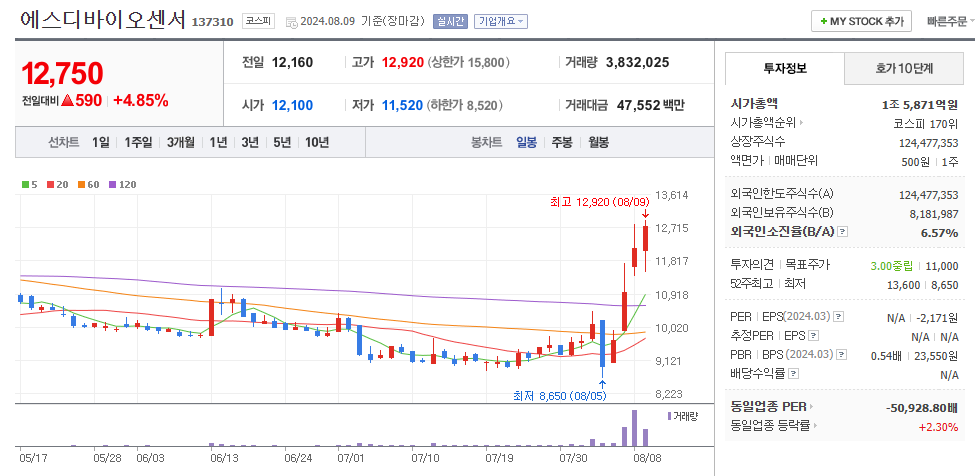
Task: Click the help icon beside PER EPS(2024.03)
Action: coord(839,317)
